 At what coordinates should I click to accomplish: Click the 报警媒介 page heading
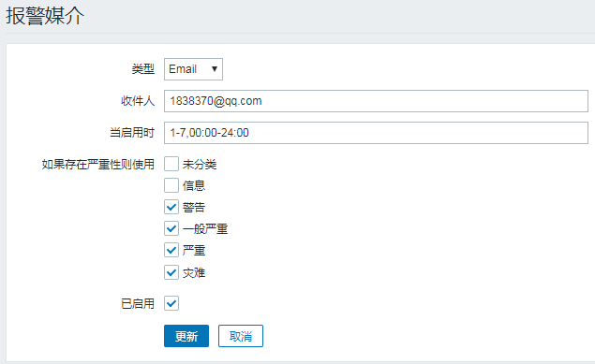45,16
